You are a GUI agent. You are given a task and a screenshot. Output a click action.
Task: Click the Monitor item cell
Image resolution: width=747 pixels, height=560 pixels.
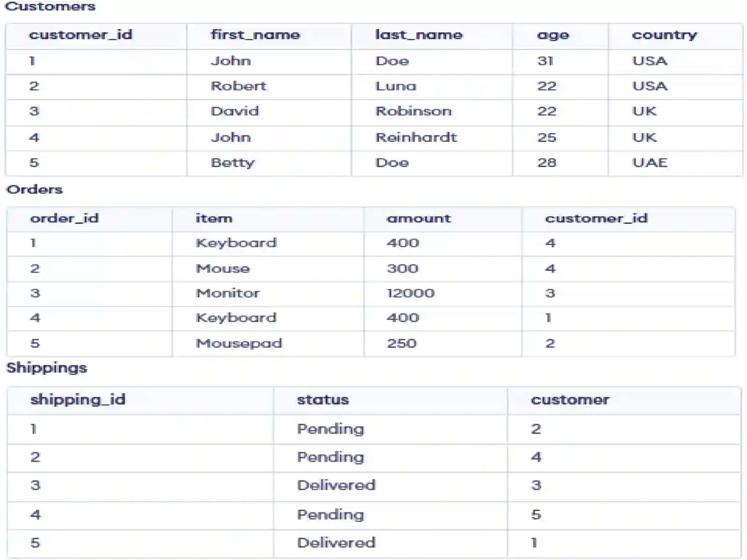point(228,293)
